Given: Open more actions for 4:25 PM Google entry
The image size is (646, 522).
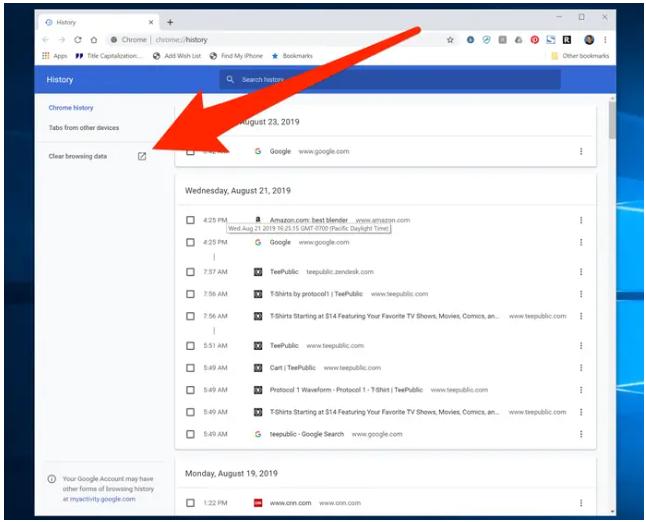Looking at the screenshot, I should point(581,242).
